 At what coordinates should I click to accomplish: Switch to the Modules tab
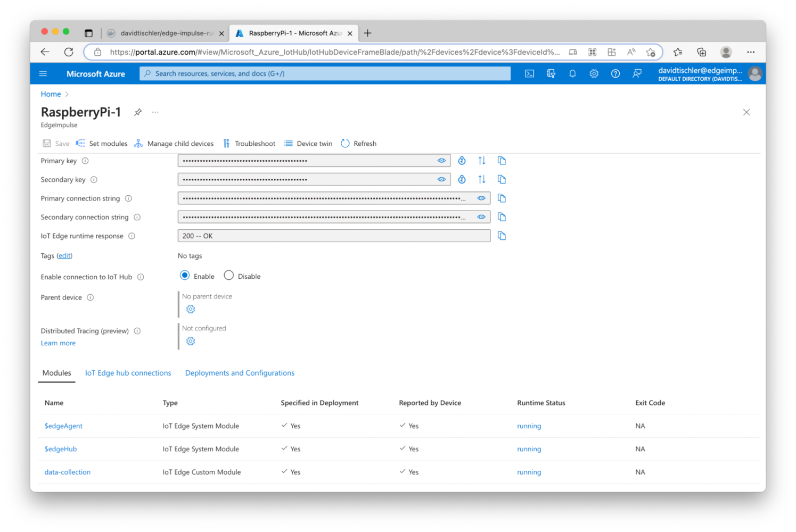pyautogui.click(x=57, y=373)
